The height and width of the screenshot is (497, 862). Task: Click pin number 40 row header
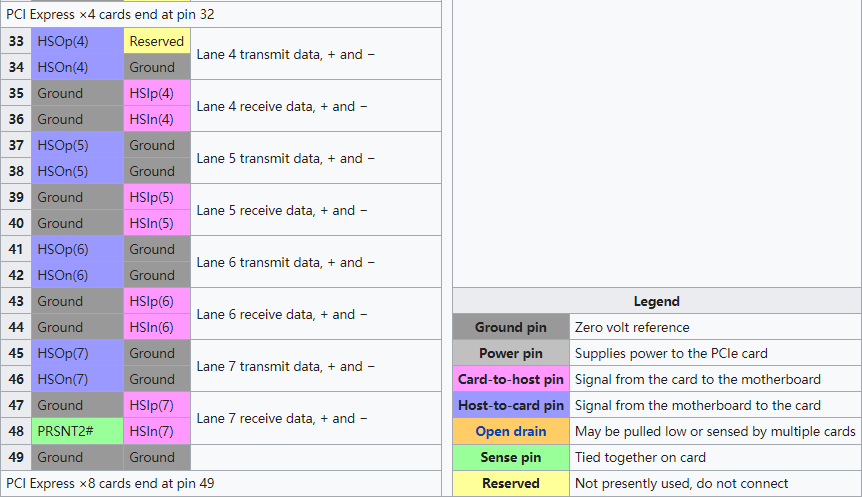click(x=16, y=223)
